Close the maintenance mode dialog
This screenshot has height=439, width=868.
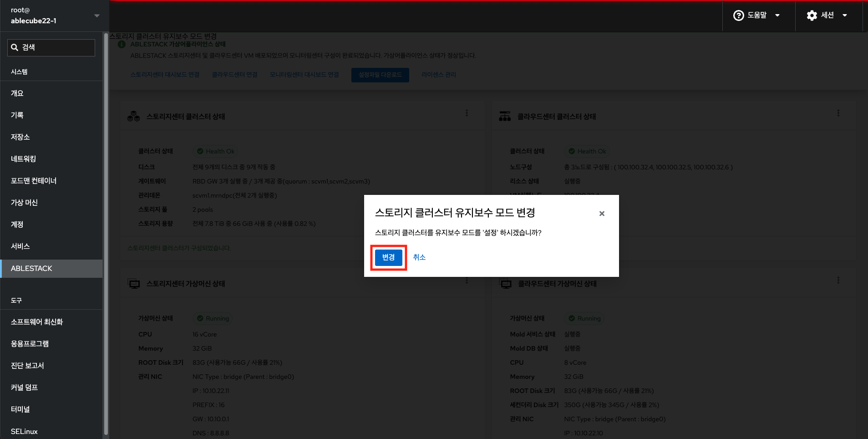click(602, 214)
